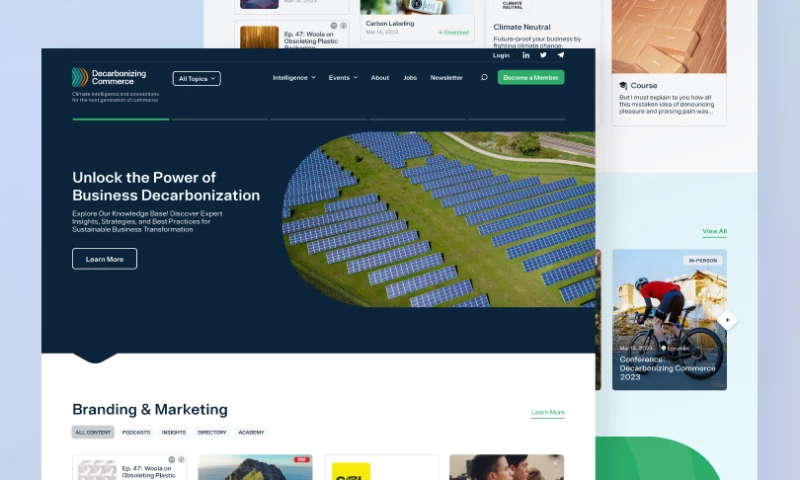800x480 pixels.
Task: Click the Login link
Action: (501, 55)
